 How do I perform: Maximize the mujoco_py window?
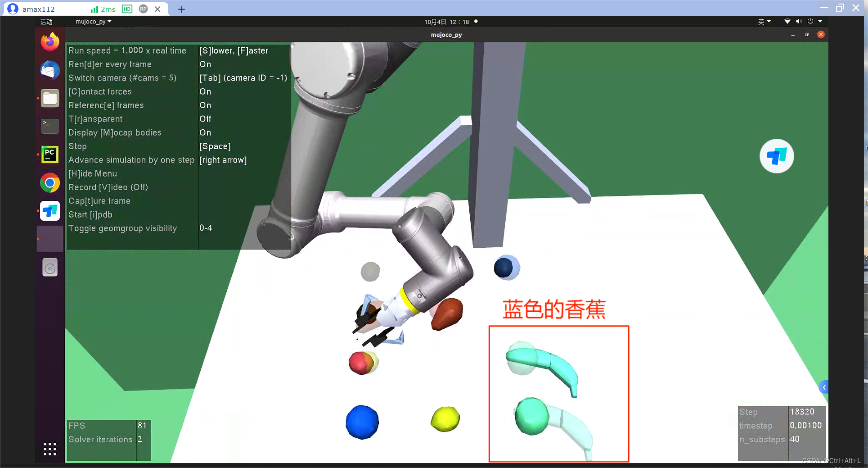tap(807, 35)
